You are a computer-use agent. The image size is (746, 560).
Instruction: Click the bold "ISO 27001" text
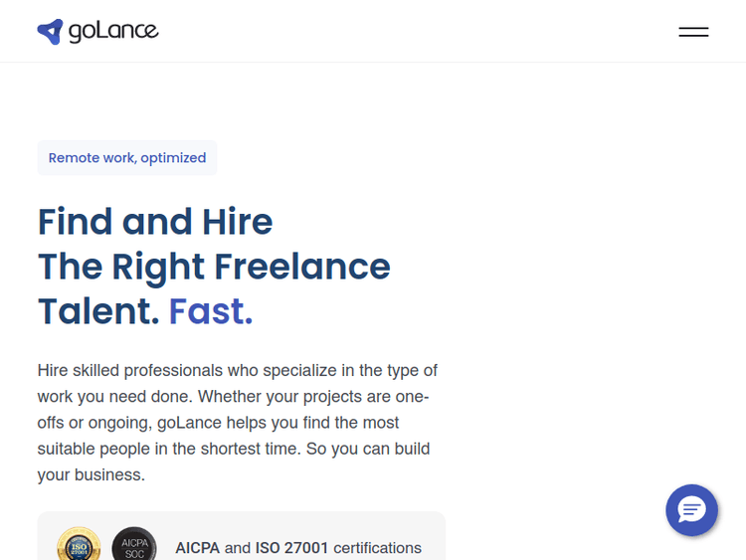coord(292,548)
